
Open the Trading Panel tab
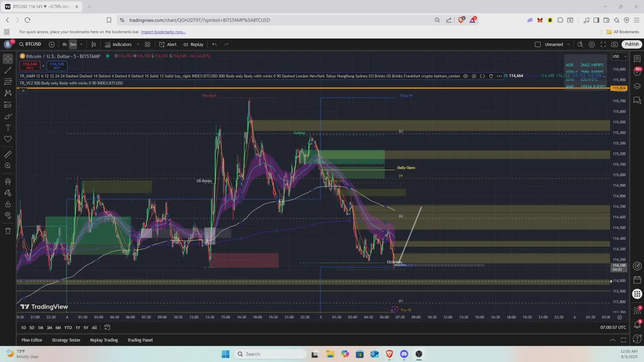[140, 340]
